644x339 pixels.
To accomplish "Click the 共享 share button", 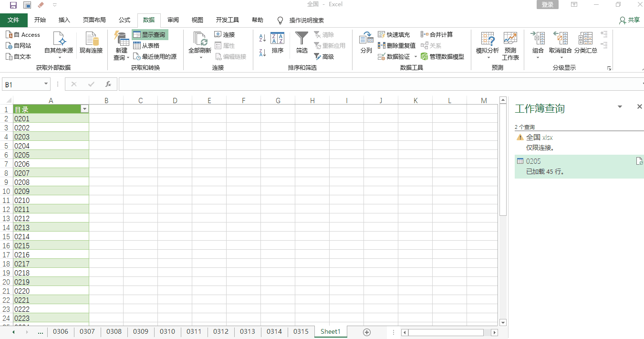I will coord(629,20).
